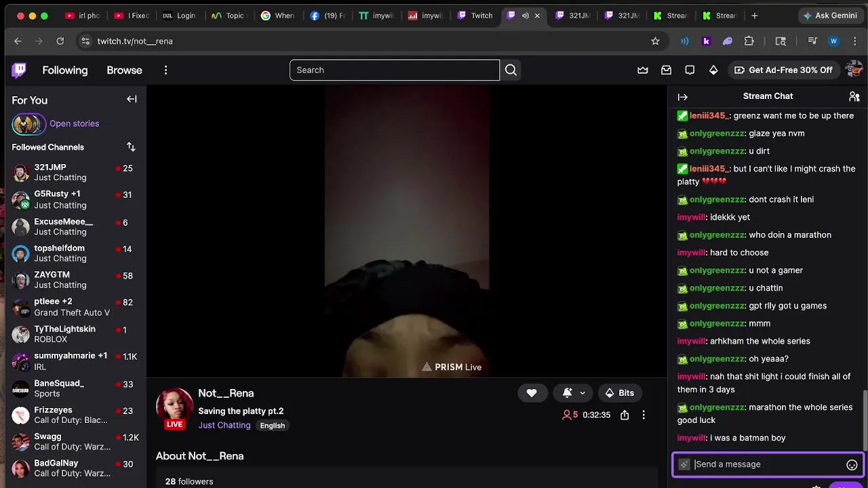Click the stories avatar ring icon
The image size is (868, 488).
[28, 124]
